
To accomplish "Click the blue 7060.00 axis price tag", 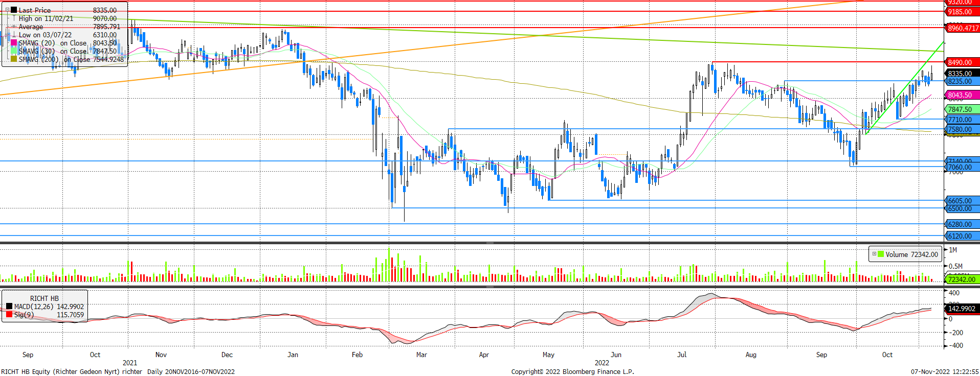I will 961,167.
